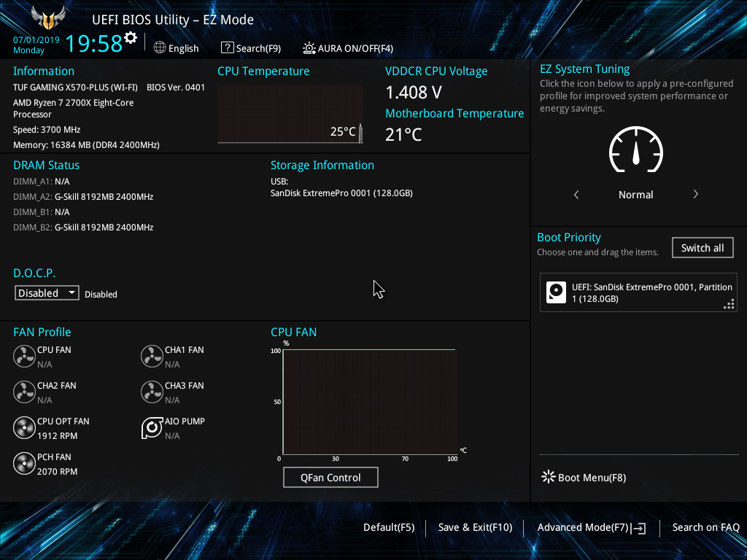Click the VDDCR CPU Voltage 1.408 V value
Viewport: 747px width, 560px height.
click(x=414, y=93)
